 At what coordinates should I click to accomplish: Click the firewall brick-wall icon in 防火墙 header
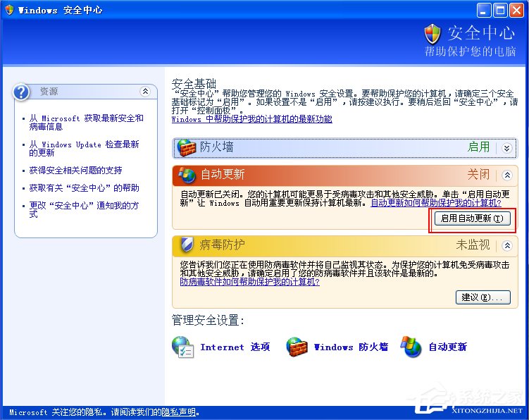tap(187, 148)
